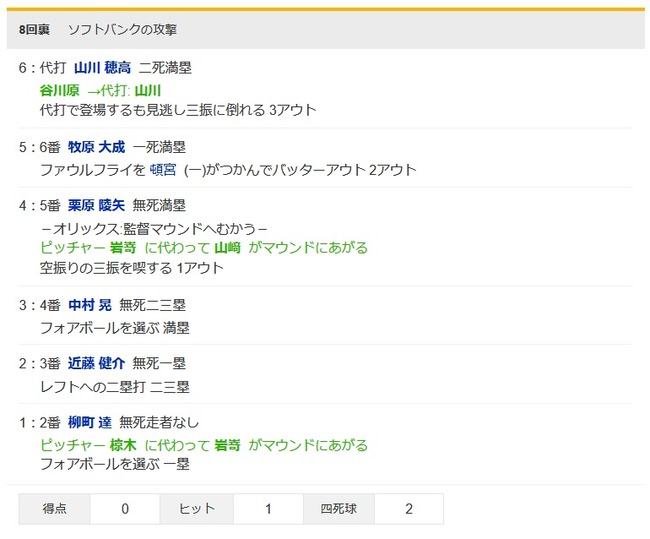This screenshot has width=650, height=539.
Task: Click ソフトバンクの攻撃 header text
Action: pos(122,29)
